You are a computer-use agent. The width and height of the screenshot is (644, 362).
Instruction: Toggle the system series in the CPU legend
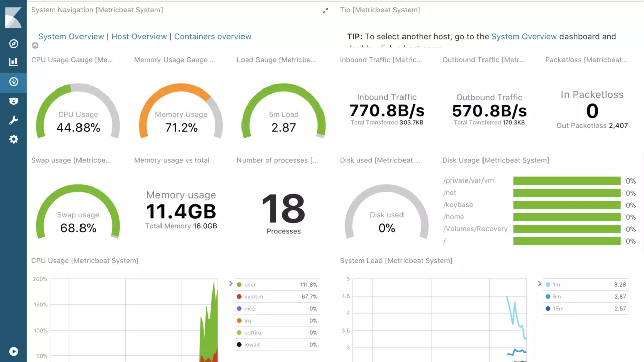tap(254, 297)
